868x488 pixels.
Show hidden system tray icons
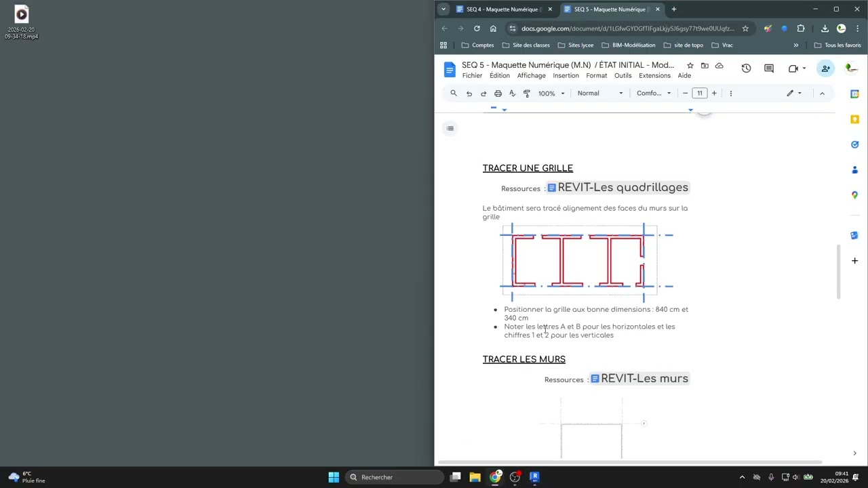pos(742,477)
